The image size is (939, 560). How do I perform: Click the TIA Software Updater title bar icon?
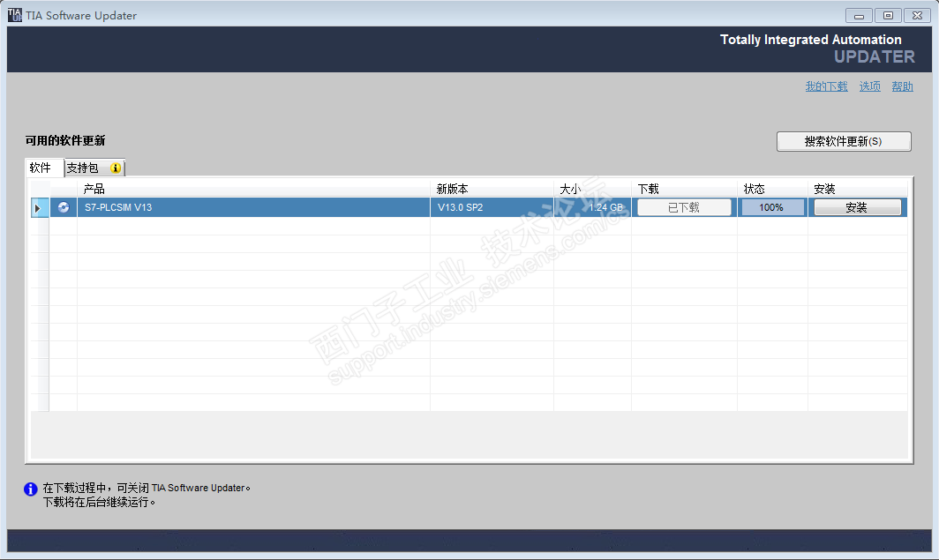click(x=14, y=15)
